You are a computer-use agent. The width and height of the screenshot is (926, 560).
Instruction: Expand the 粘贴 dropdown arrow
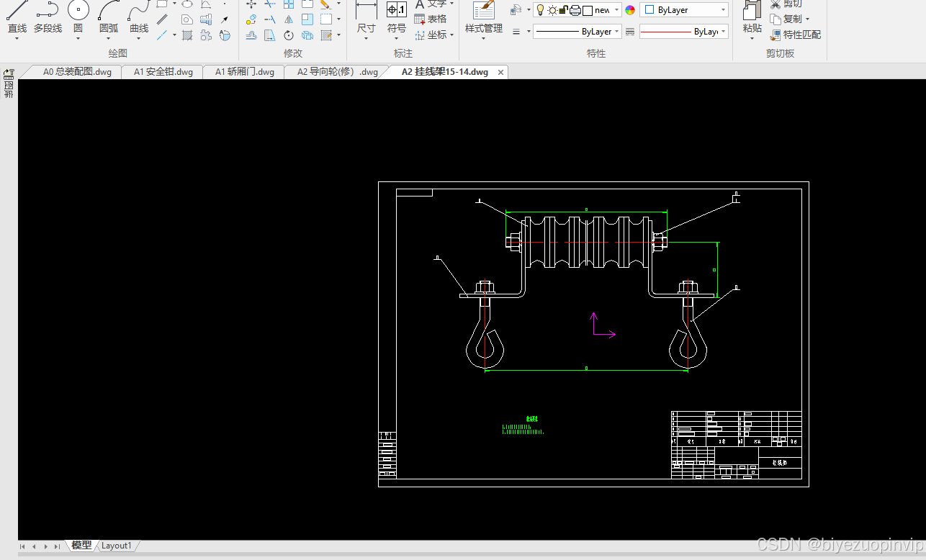pyautogui.click(x=752, y=39)
